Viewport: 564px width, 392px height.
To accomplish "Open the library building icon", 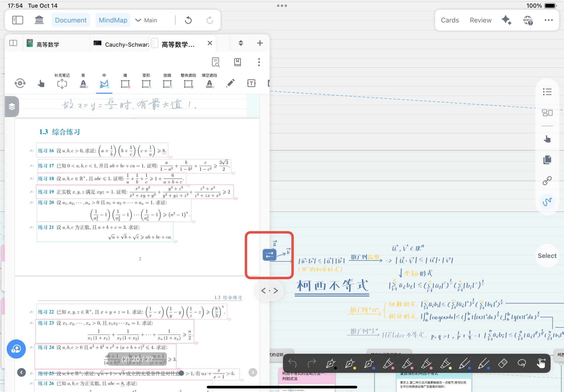I will 39,20.
